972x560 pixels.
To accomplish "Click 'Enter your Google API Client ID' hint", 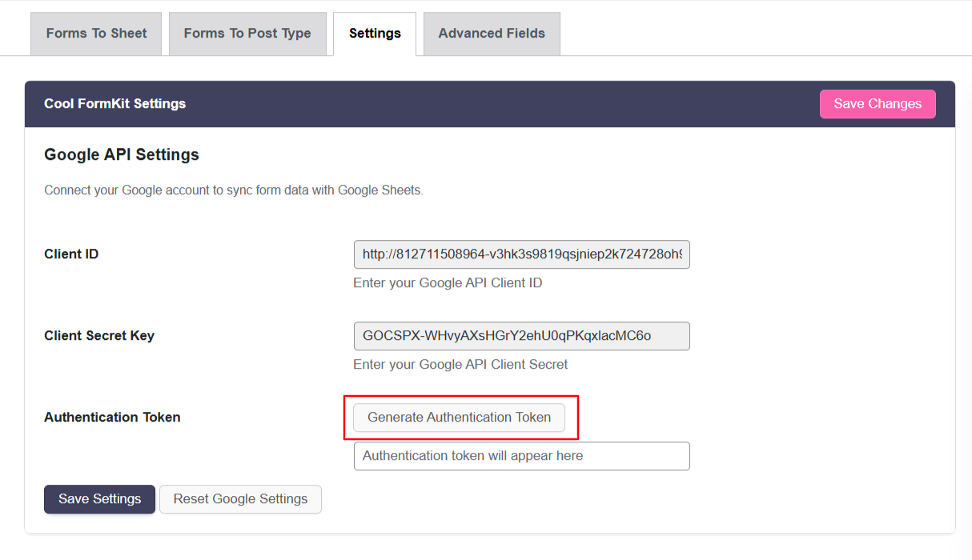I will (x=448, y=283).
